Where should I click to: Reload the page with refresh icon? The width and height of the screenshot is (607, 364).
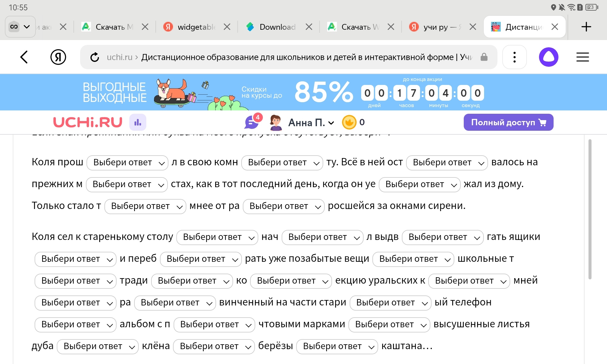(x=95, y=57)
